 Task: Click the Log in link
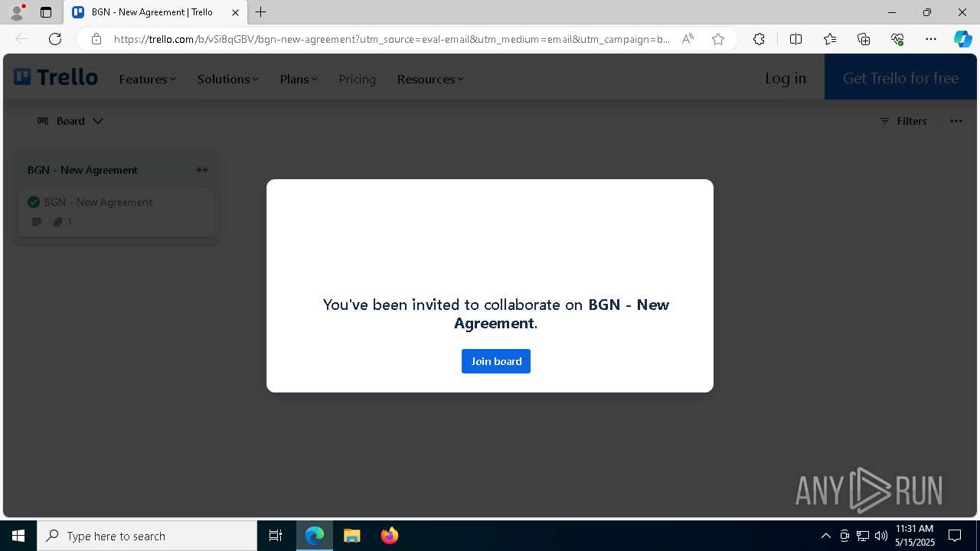[x=786, y=78]
